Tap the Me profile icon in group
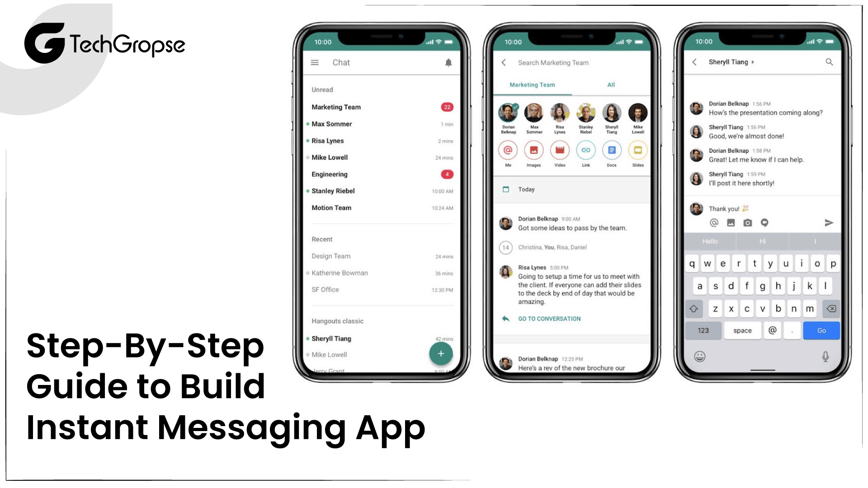Viewport: 868px width, 488px height. (x=507, y=150)
